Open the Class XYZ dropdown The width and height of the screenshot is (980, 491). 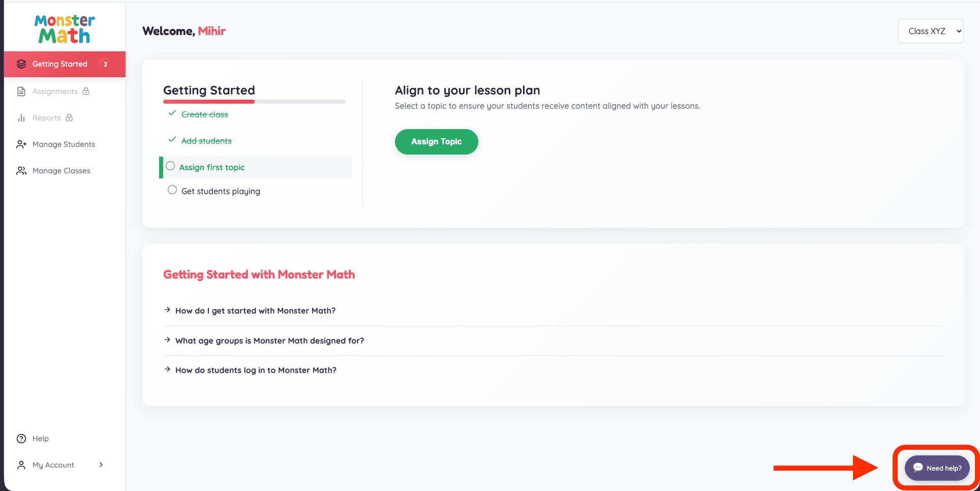[x=930, y=31]
